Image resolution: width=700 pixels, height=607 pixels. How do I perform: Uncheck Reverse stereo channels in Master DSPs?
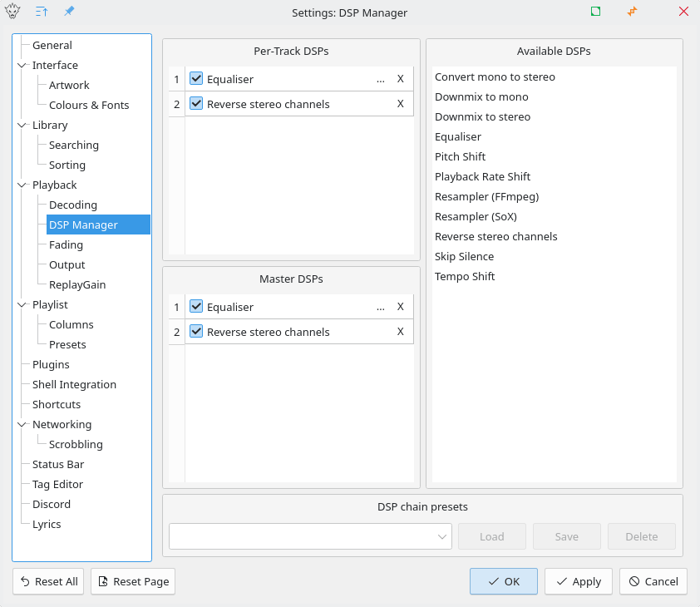pos(196,332)
